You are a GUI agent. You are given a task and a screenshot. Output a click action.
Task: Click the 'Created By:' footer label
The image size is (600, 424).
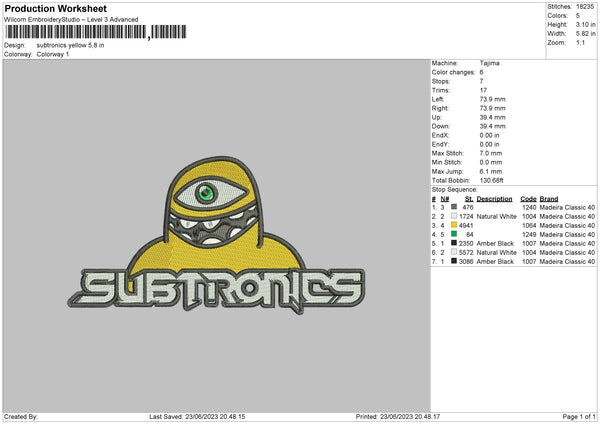point(21,417)
